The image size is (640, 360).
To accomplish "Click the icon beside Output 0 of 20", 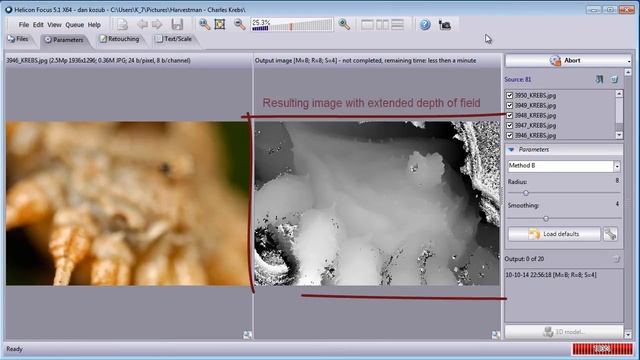I will pyautogui.click(x=616, y=259).
